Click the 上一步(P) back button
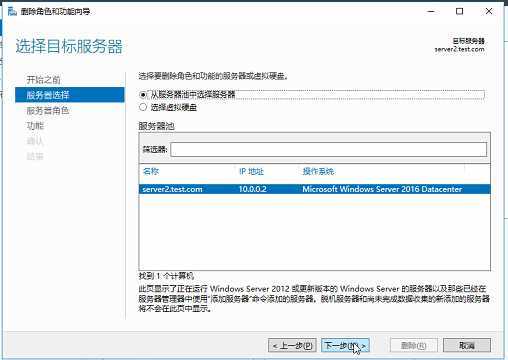The width and height of the screenshot is (508, 360). click(292, 345)
